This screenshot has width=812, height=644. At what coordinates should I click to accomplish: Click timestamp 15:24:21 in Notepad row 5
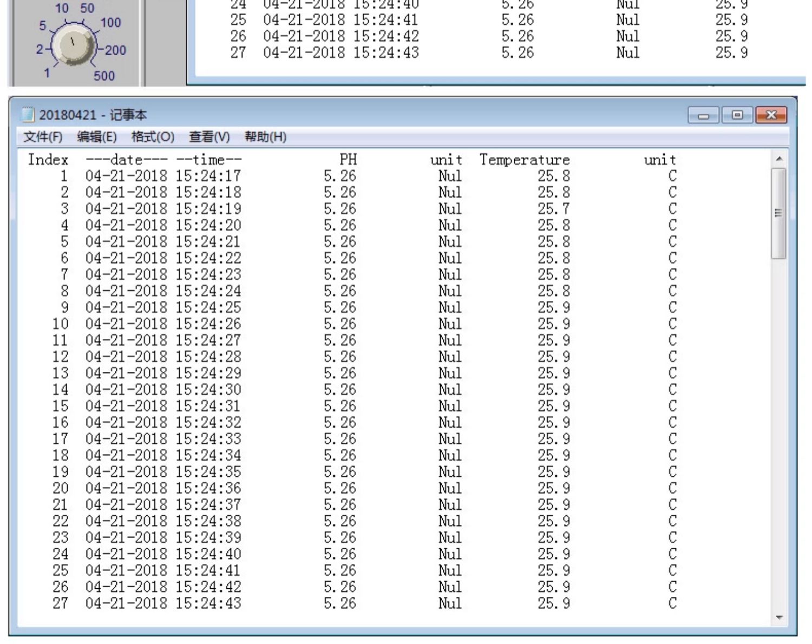[x=208, y=242]
